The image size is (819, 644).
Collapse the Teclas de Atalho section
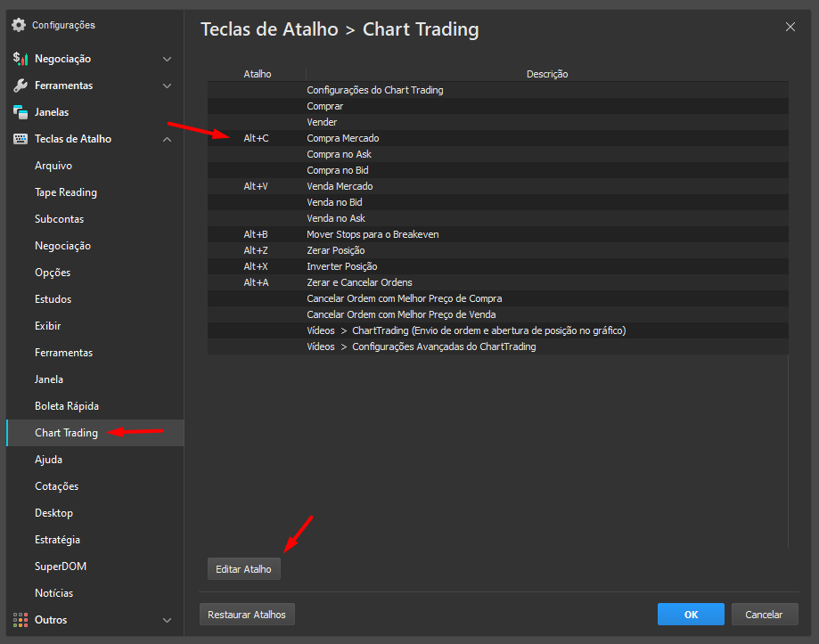(167, 139)
